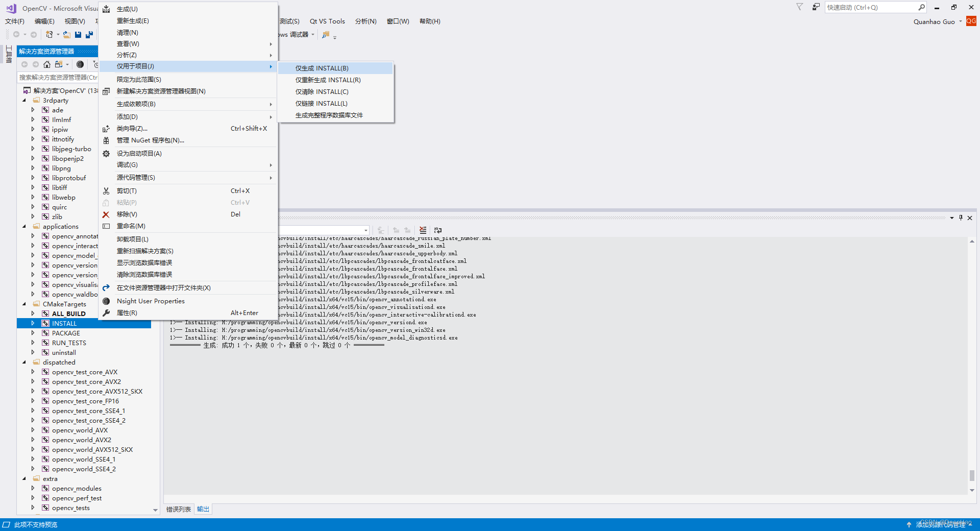
Task: Toggle word wrap in Output window
Action: point(438,230)
